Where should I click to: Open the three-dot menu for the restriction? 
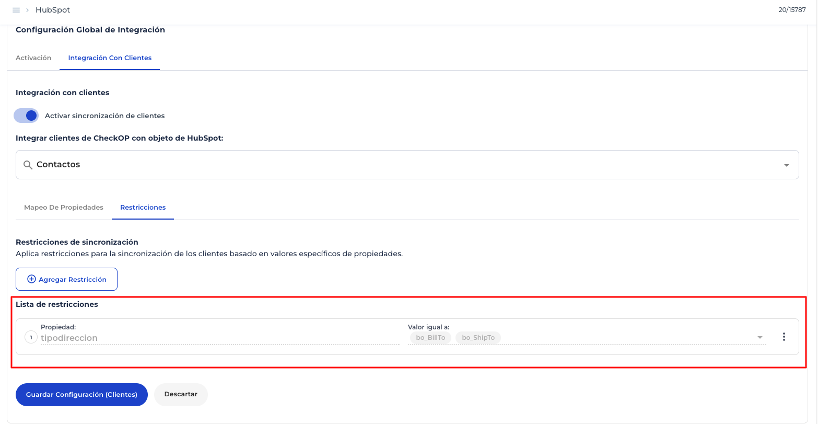click(783, 337)
